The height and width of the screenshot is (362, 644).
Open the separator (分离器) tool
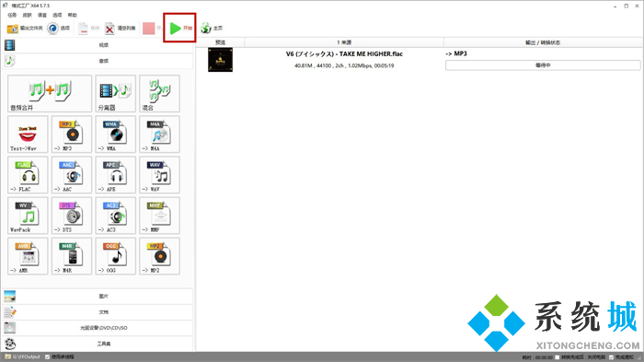115,94
